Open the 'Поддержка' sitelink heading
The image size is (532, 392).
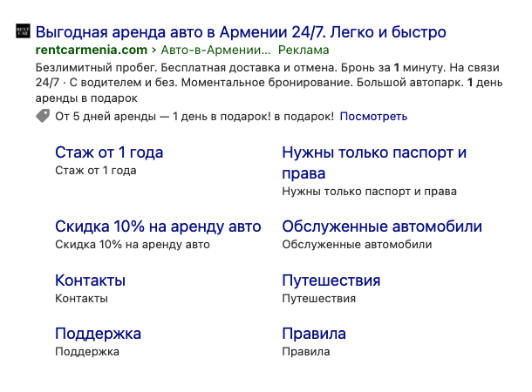pyautogui.click(x=98, y=334)
